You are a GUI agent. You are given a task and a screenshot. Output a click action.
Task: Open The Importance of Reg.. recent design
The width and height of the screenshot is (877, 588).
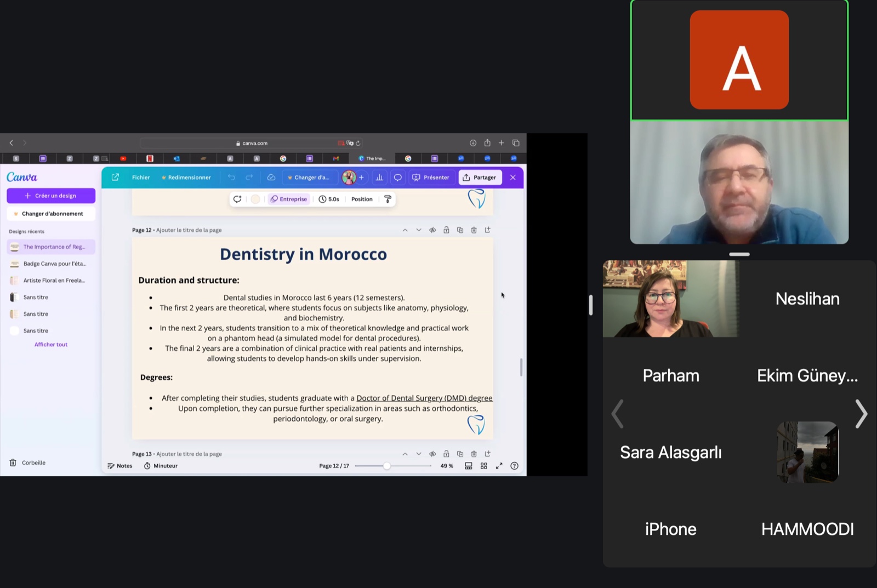(x=51, y=247)
